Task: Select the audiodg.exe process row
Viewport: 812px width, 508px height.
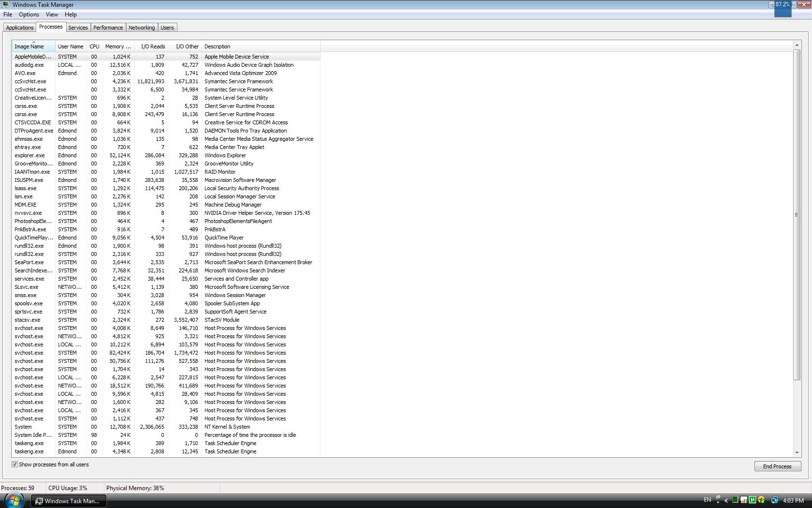Action: 166,65
